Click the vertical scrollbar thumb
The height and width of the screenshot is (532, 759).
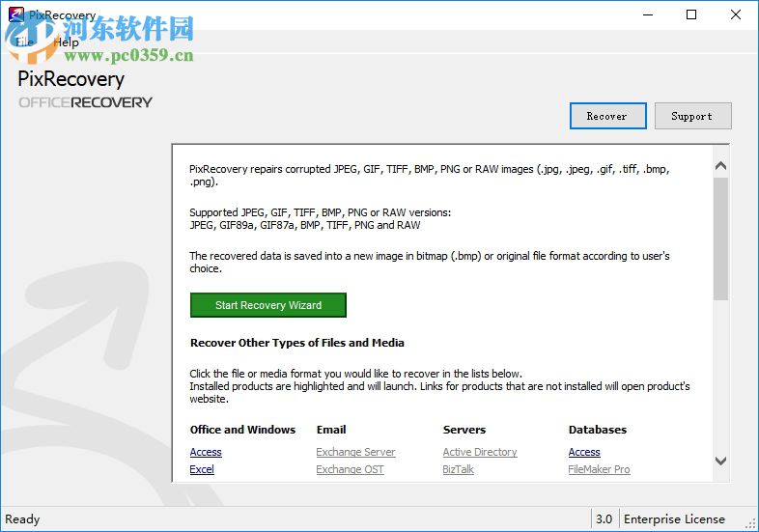(x=720, y=238)
